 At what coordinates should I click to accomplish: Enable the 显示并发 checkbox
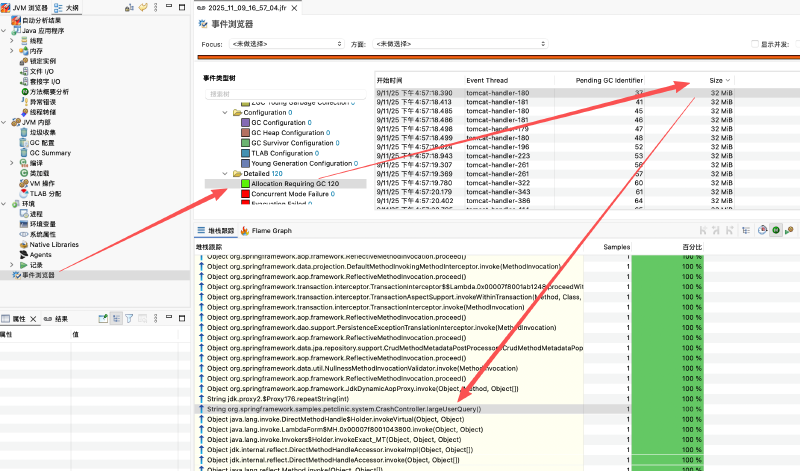[x=755, y=45]
